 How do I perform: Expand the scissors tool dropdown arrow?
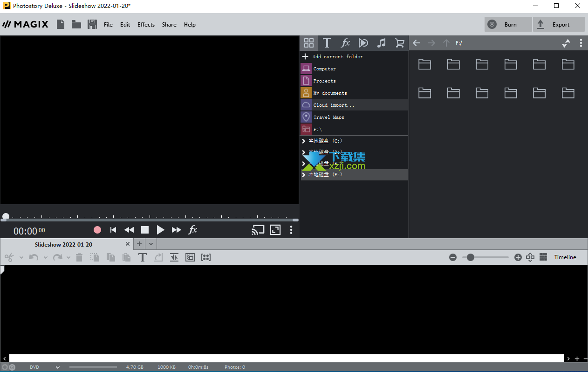click(x=21, y=257)
